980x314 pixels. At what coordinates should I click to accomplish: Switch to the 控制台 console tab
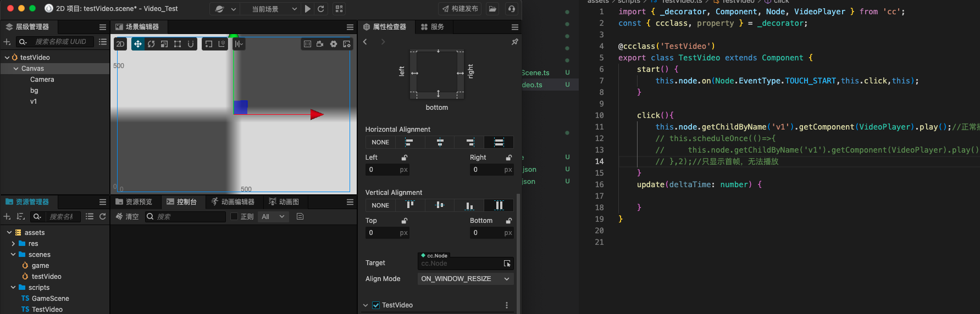(182, 202)
